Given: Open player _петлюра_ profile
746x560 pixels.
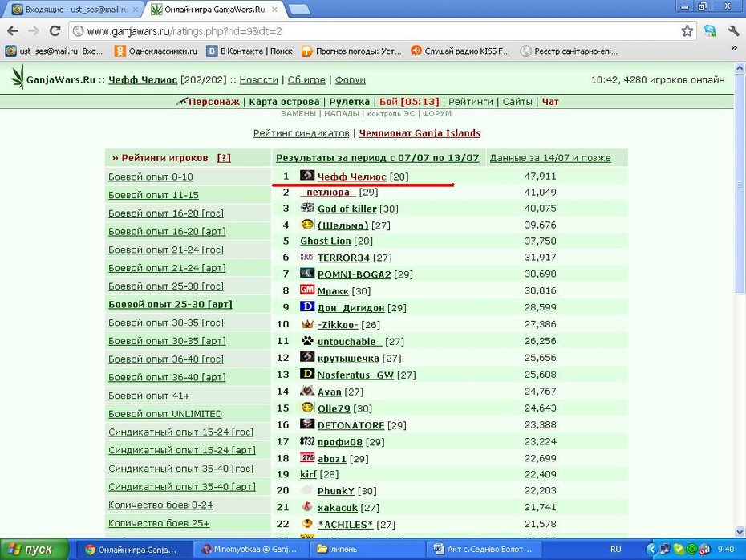Looking at the screenshot, I should [328, 192].
